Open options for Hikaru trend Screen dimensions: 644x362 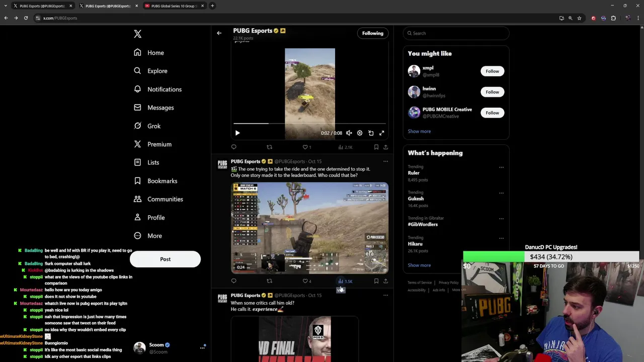point(501,238)
